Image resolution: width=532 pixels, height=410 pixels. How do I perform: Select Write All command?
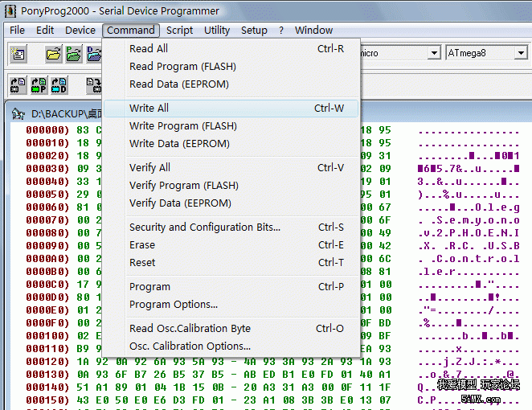tap(231, 109)
